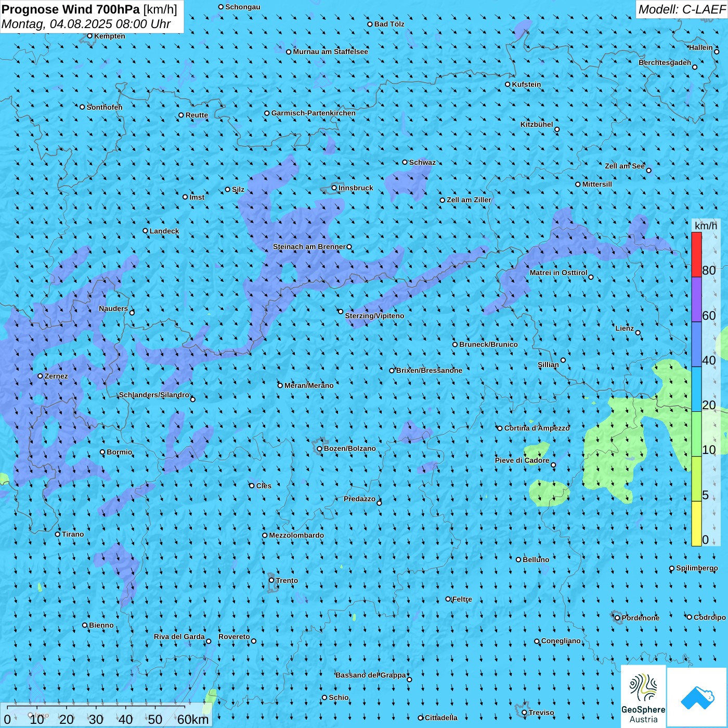Click the red 80+ km/h legend color

coord(696,254)
